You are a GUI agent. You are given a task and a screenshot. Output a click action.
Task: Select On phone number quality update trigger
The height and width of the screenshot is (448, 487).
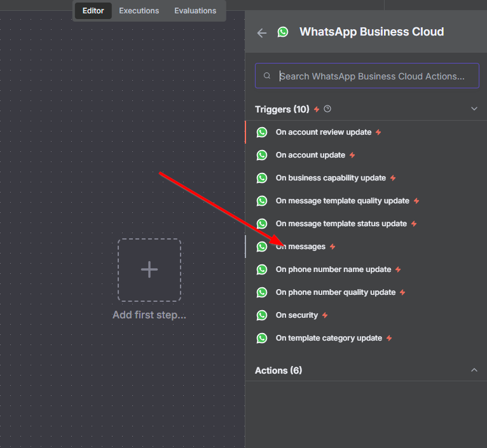click(366, 292)
